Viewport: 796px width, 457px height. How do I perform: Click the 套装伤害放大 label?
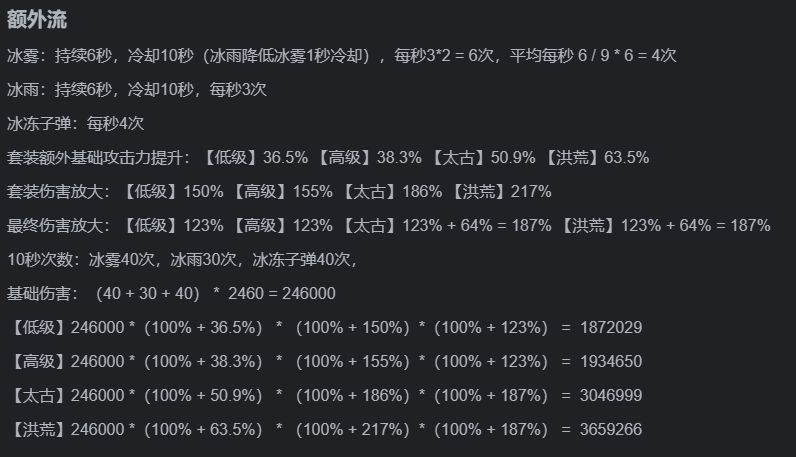[x=60, y=192]
